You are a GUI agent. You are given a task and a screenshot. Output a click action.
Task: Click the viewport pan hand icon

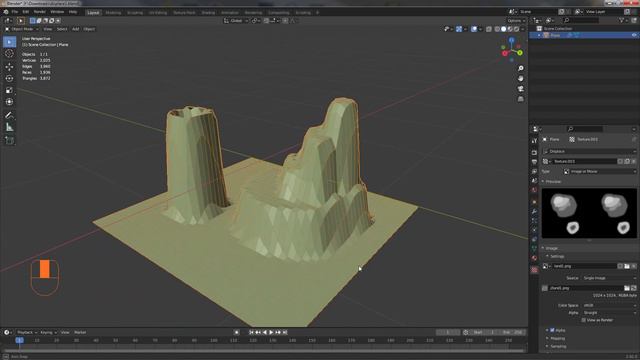pos(520,78)
